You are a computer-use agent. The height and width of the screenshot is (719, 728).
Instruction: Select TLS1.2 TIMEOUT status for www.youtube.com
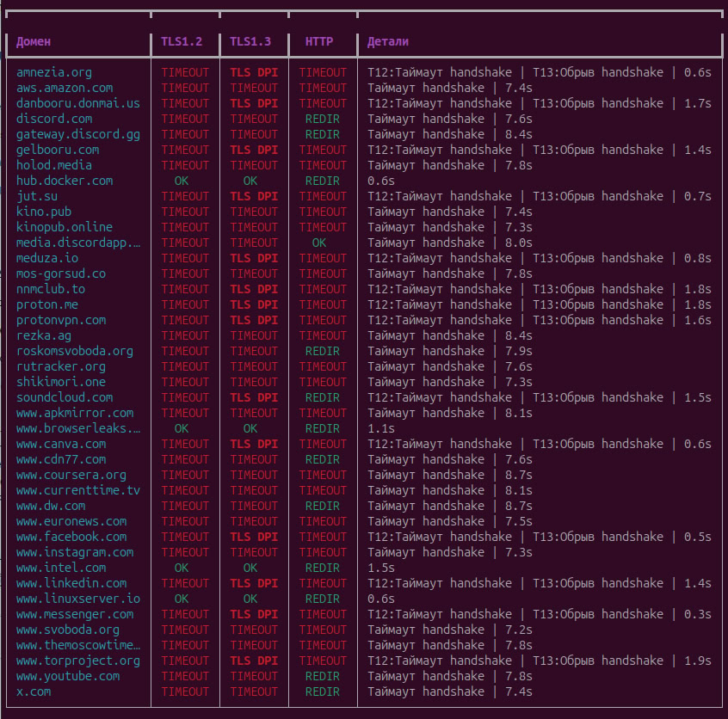[x=185, y=676]
